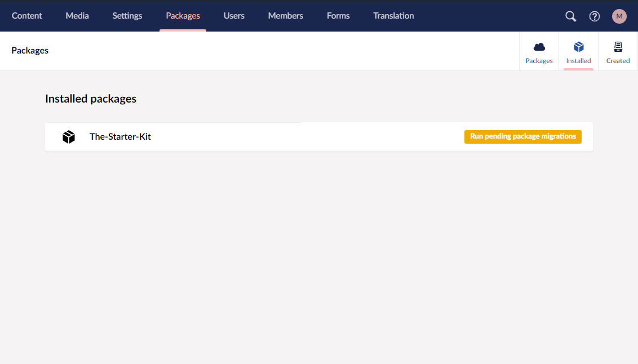Run pending package migrations
The width and height of the screenshot is (638, 364).
tap(523, 137)
